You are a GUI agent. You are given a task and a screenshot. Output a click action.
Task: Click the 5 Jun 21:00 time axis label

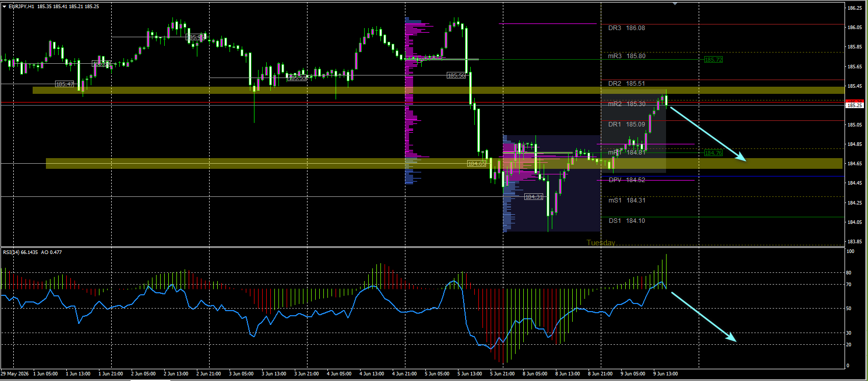click(502, 374)
